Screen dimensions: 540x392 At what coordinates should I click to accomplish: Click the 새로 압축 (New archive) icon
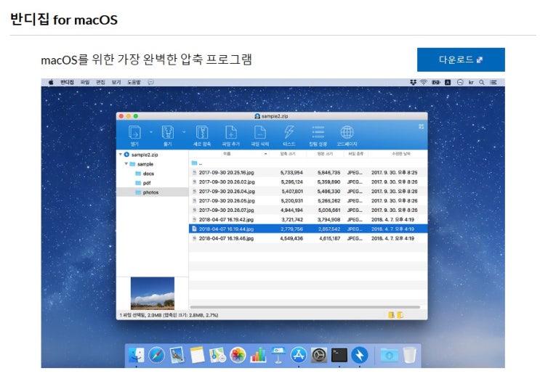(202, 132)
